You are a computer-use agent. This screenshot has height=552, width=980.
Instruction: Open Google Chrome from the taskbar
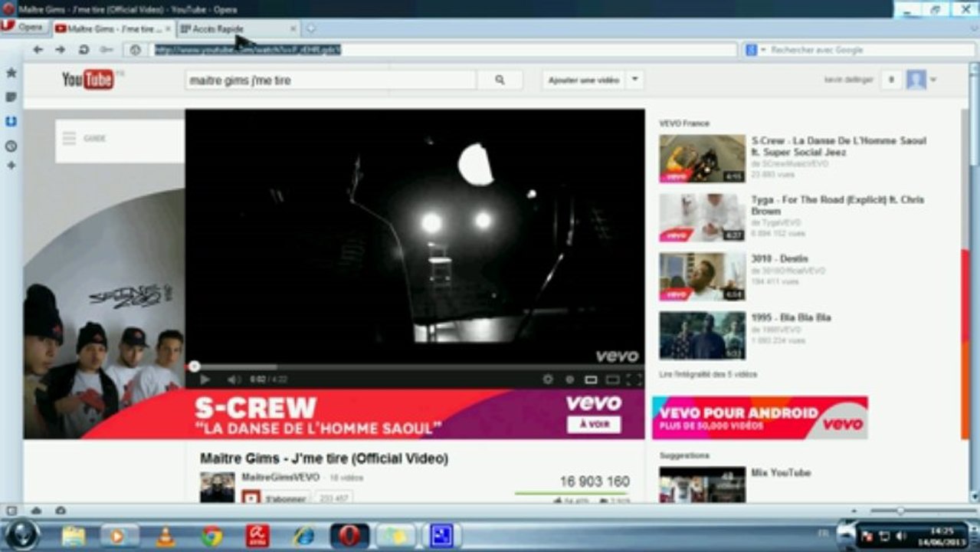pos(212,535)
